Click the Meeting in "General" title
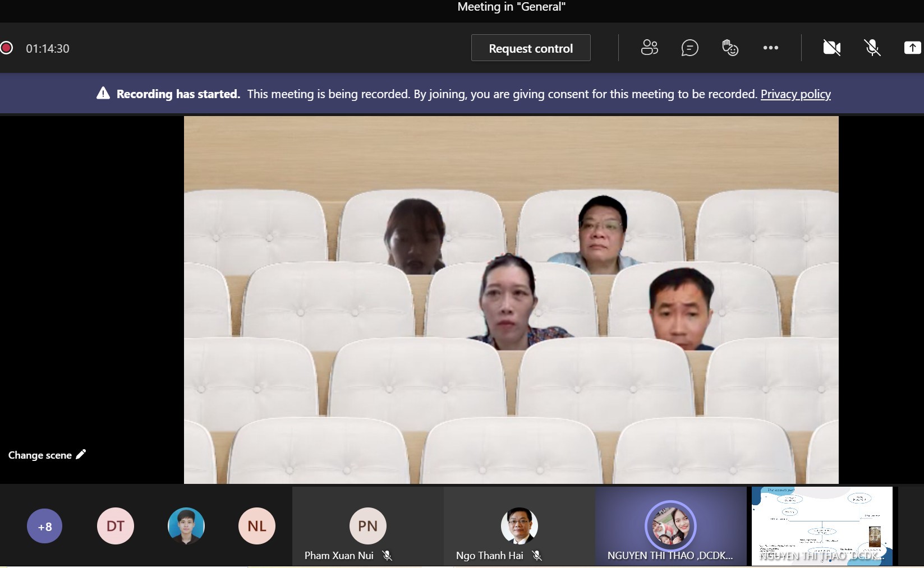Image resolution: width=924 pixels, height=568 pixels. point(511,7)
